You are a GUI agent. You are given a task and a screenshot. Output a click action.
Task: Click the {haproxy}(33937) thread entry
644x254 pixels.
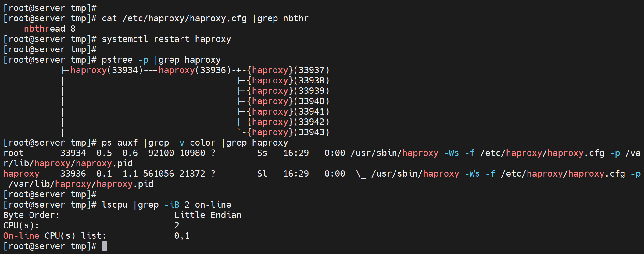click(288, 70)
